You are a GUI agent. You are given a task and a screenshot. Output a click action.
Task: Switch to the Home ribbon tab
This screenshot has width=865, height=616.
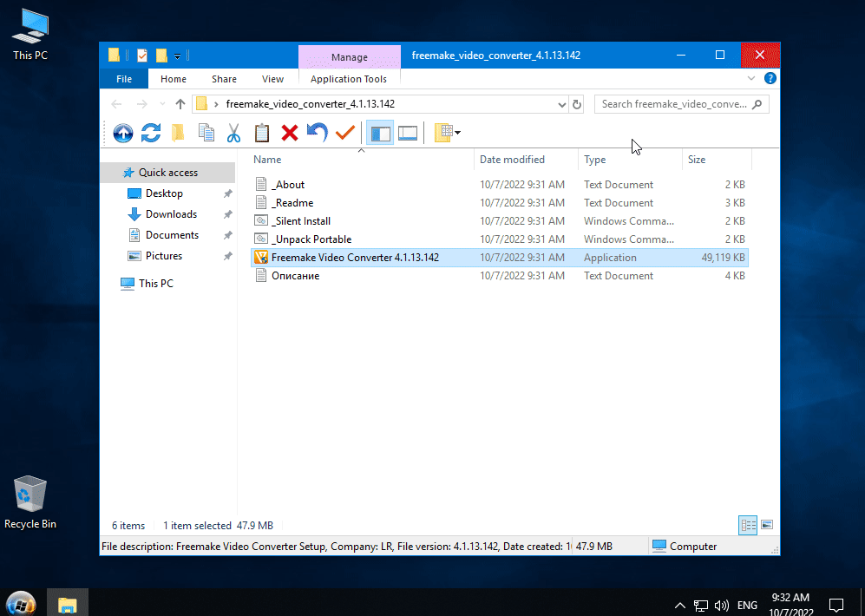click(174, 79)
